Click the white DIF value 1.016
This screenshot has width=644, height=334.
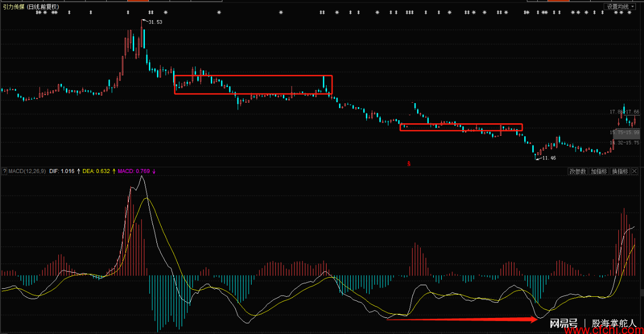[x=66, y=172]
